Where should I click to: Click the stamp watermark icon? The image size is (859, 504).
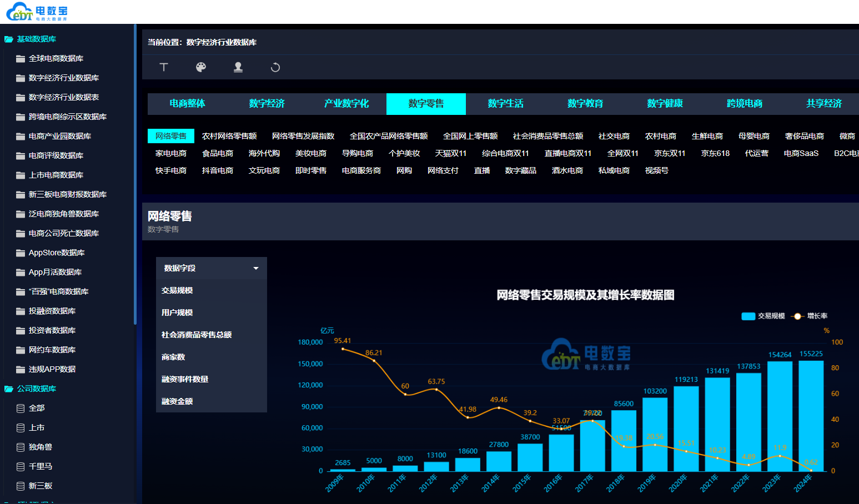238,67
